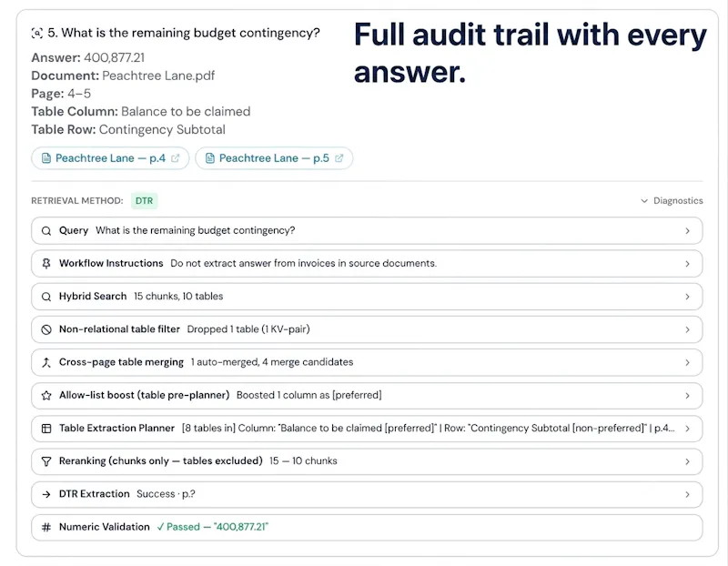
Task: Click the hash icon for Numeric Validation
Action: tap(46, 528)
